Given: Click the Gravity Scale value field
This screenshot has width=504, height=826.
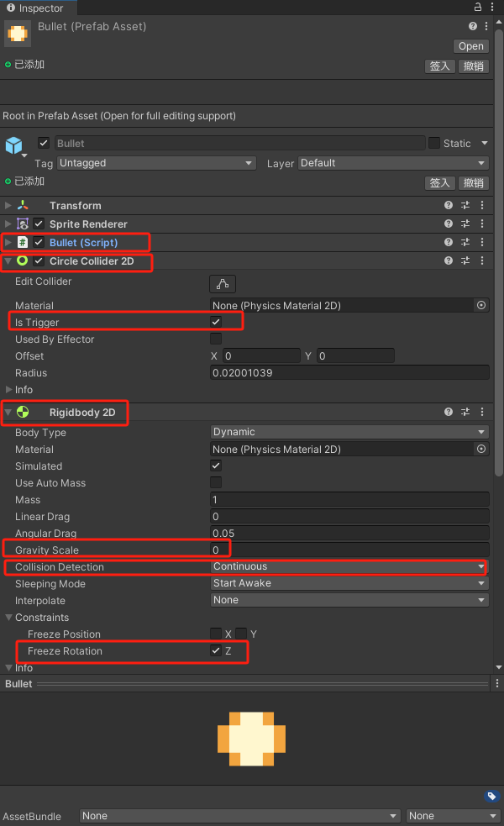Looking at the screenshot, I should point(349,550).
